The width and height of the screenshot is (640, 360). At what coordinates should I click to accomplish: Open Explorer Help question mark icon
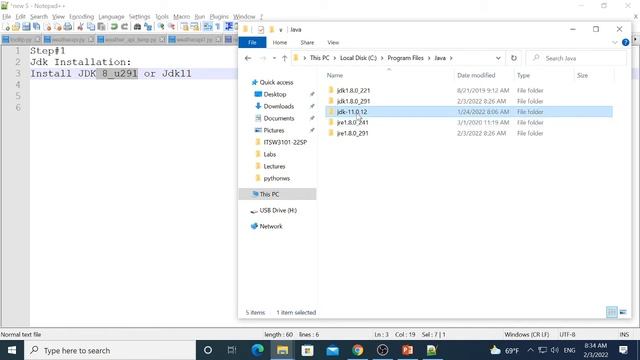pos(625,42)
